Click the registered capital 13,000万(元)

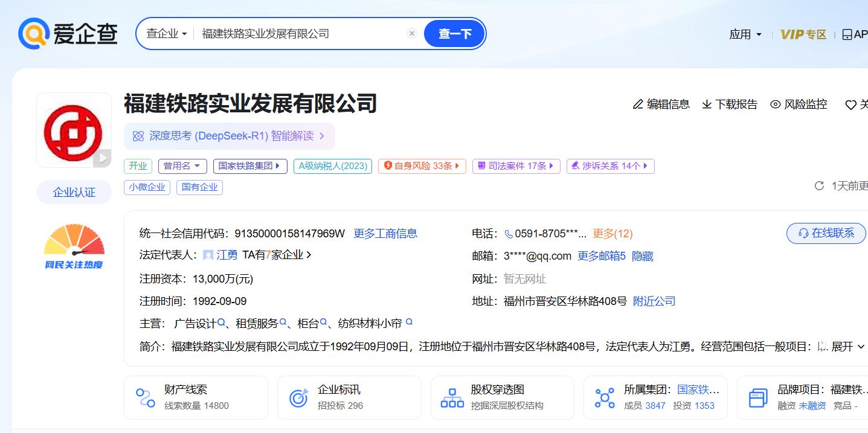click(223, 279)
